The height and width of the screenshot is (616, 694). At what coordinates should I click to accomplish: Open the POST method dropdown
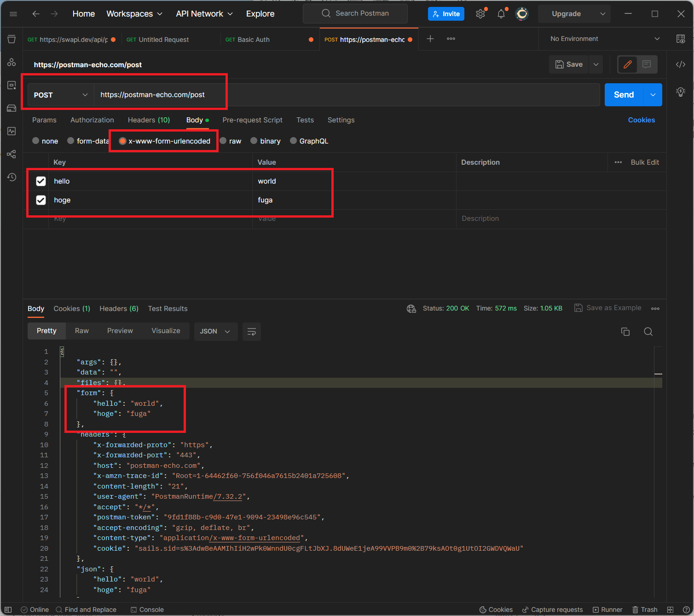coord(61,95)
